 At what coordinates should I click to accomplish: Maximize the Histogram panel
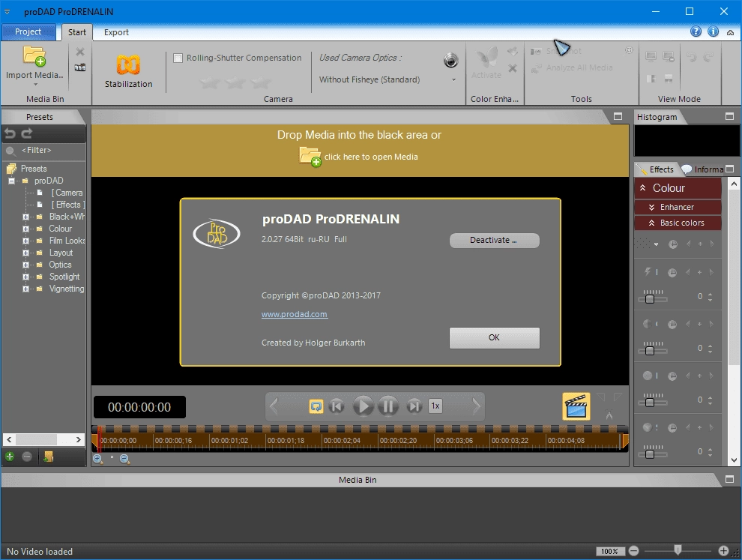click(x=730, y=116)
